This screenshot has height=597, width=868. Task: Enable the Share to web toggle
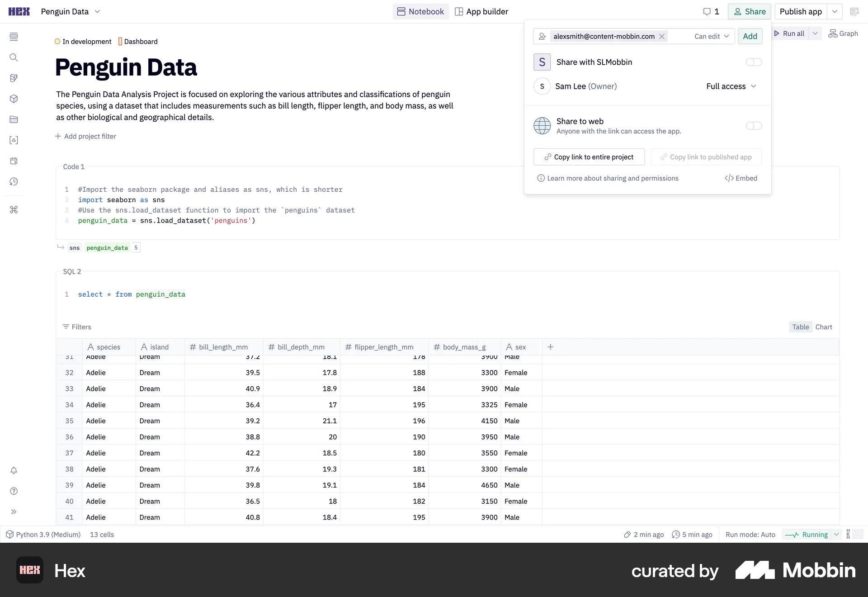pos(754,126)
